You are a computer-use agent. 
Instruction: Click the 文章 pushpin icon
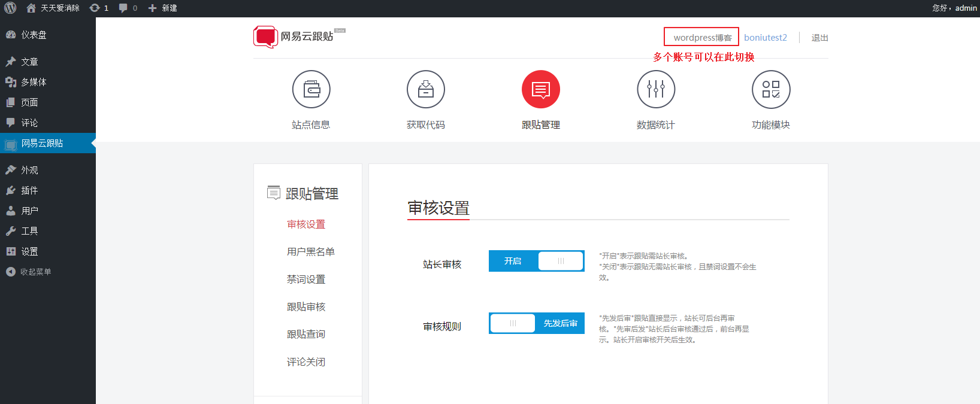[x=11, y=62]
